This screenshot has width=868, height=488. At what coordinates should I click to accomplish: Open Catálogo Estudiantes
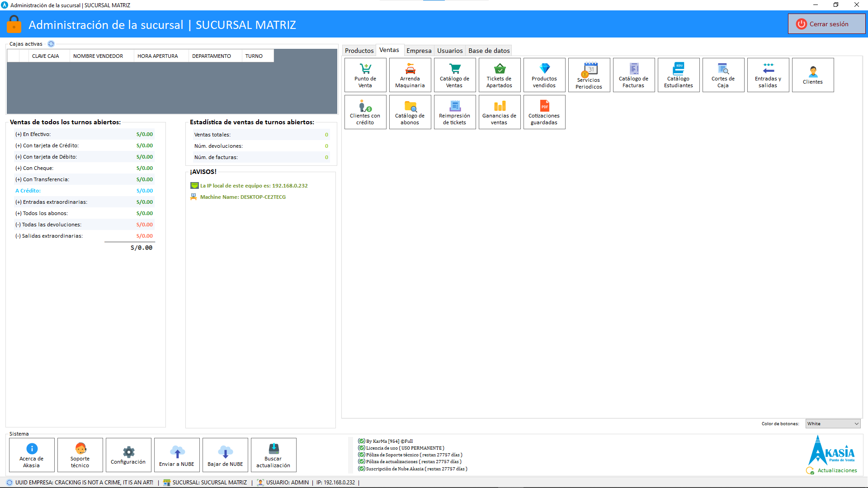coord(679,75)
